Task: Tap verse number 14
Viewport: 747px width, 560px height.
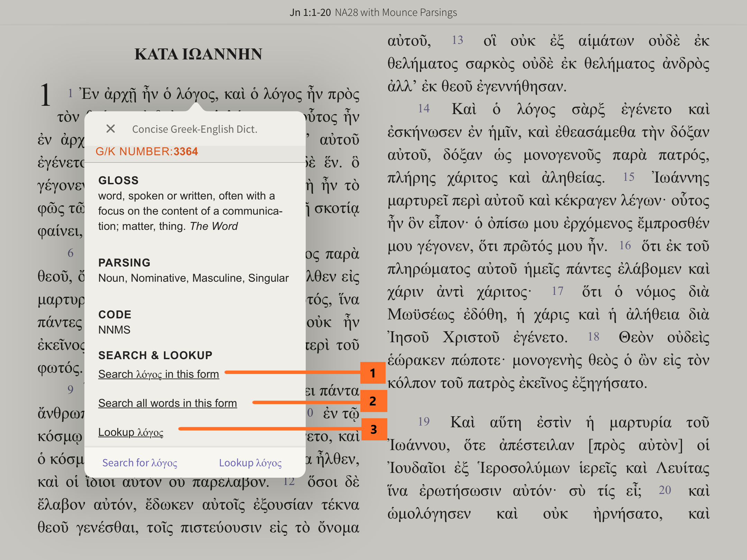Action: click(x=424, y=109)
